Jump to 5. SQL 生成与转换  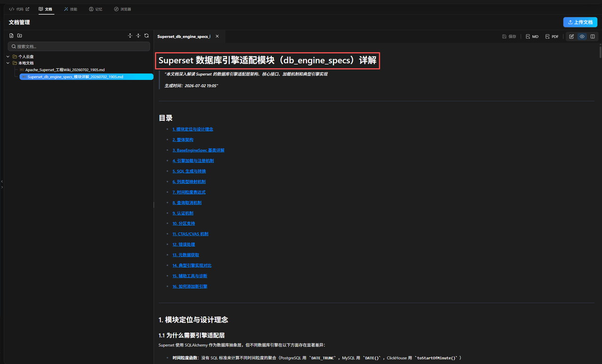tap(189, 171)
